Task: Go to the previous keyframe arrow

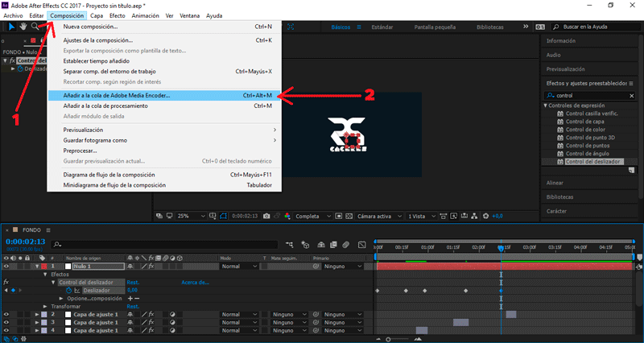Action: 6,291
